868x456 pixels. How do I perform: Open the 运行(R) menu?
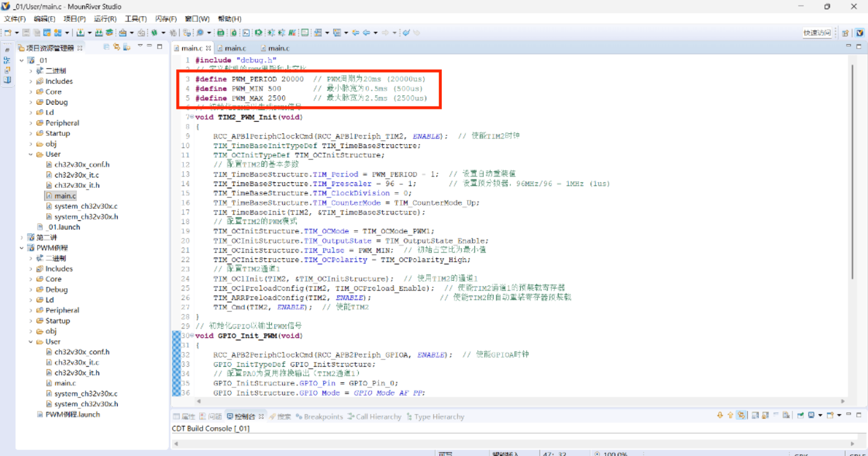pos(105,19)
